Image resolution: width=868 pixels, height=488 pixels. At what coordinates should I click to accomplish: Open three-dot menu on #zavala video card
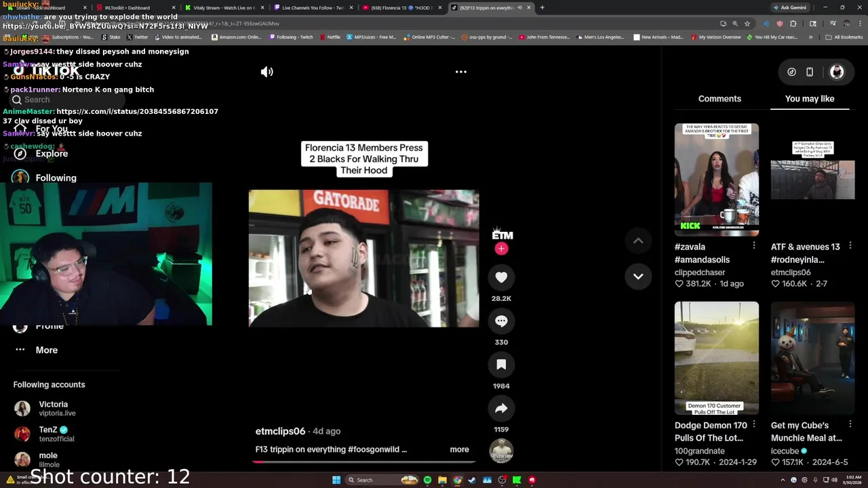click(x=754, y=246)
